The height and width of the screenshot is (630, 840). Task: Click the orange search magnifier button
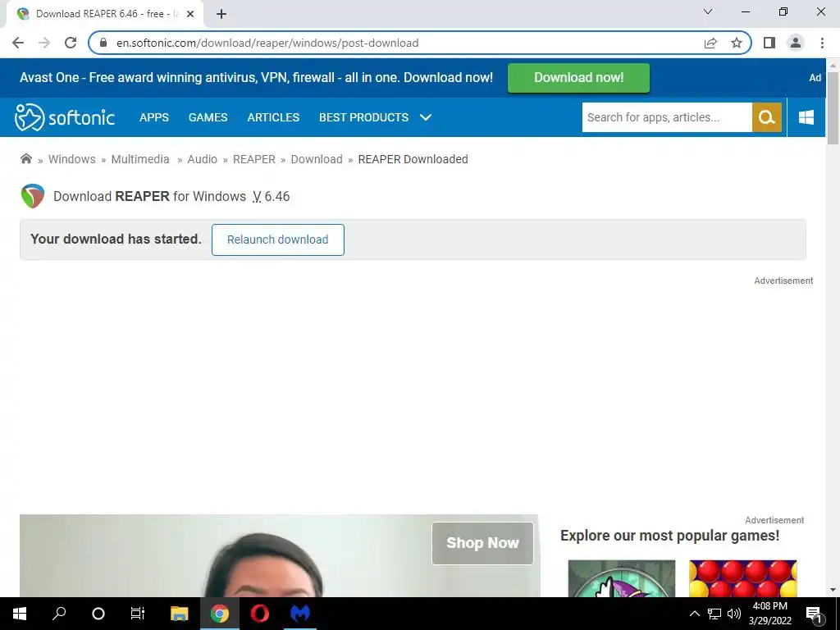[767, 117]
